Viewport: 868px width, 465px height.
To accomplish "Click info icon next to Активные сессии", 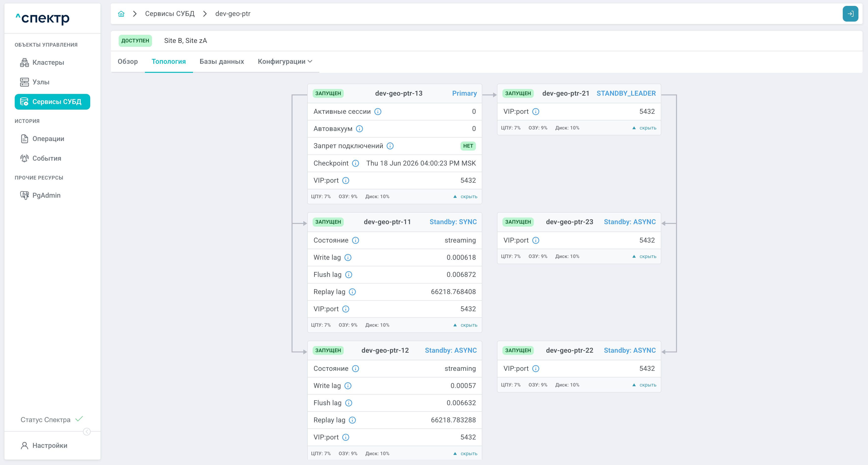I will [x=378, y=112].
